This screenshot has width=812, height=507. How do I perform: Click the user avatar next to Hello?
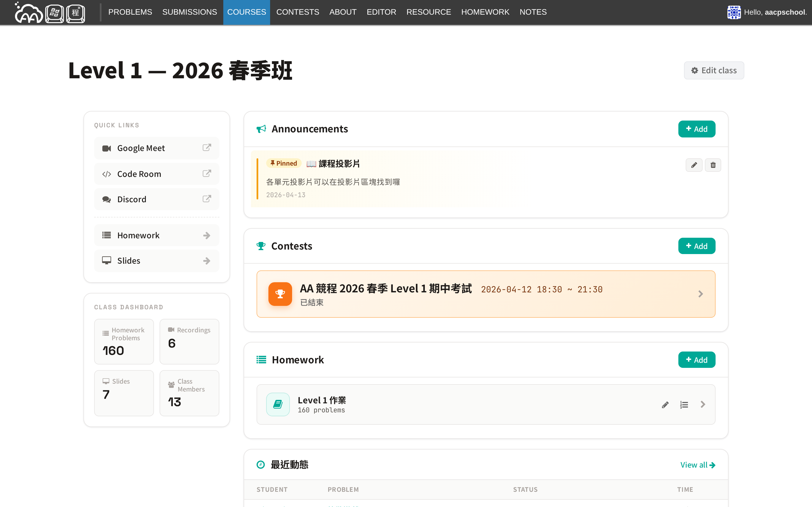(x=734, y=12)
